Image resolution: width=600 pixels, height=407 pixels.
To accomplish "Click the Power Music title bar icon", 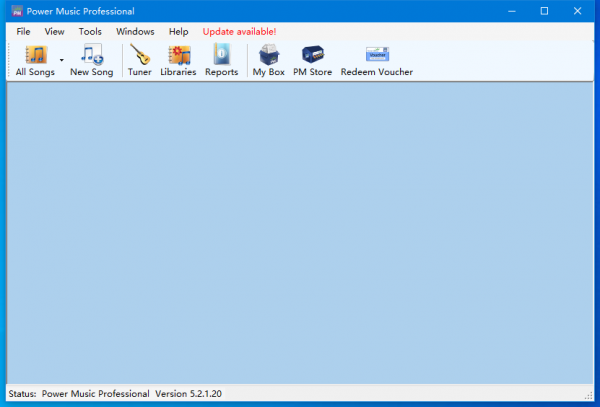I will (x=17, y=10).
